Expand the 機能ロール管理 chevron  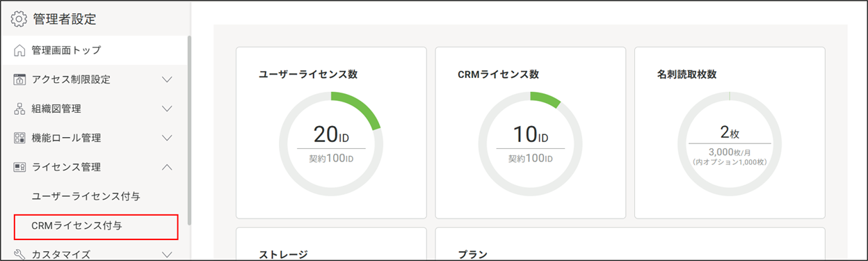[167, 138]
